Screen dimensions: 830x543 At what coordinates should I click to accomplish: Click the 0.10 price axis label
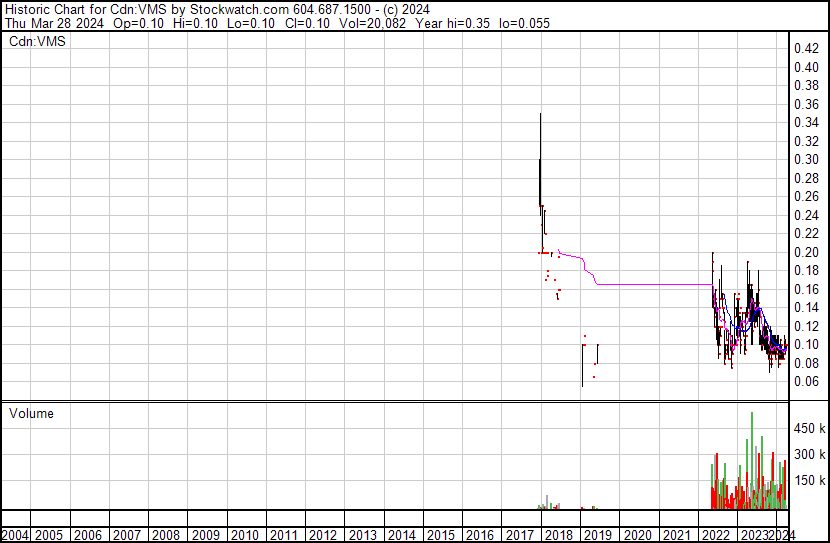[807, 345]
